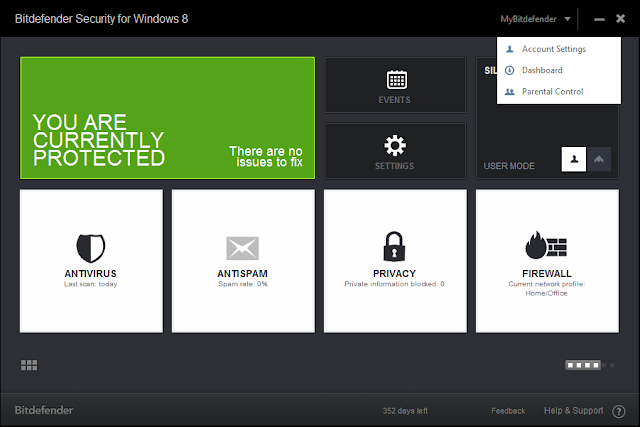Open Help & Support
The height and width of the screenshot is (427, 640).
click(x=573, y=411)
